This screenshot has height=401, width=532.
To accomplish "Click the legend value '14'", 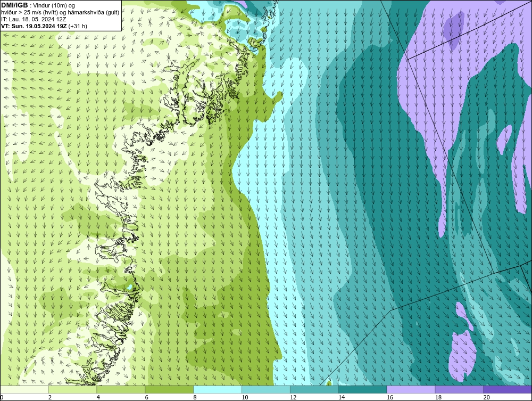I will 342,397.
